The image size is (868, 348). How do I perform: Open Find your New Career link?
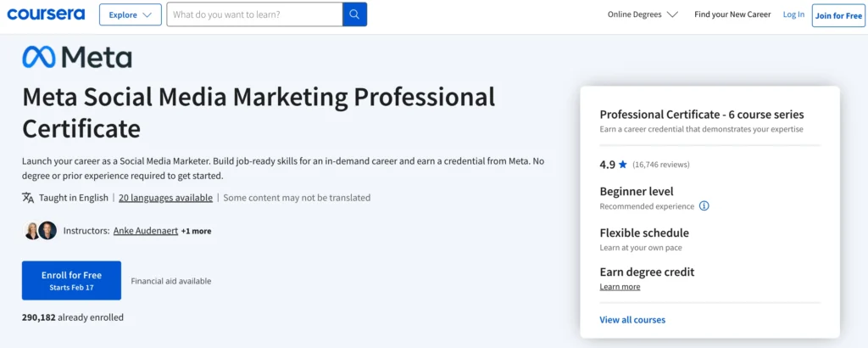coord(732,14)
